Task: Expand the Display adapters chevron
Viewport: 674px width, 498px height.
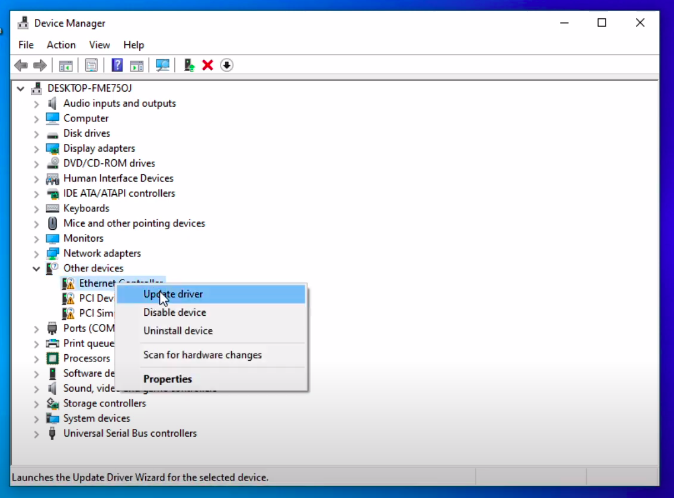Action: (x=37, y=149)
